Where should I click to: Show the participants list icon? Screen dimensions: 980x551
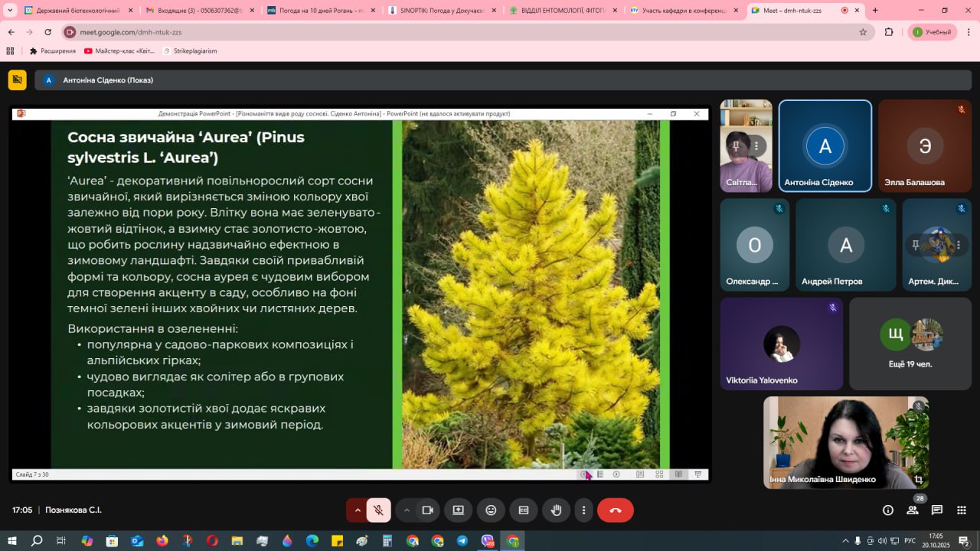click(912, 510)
